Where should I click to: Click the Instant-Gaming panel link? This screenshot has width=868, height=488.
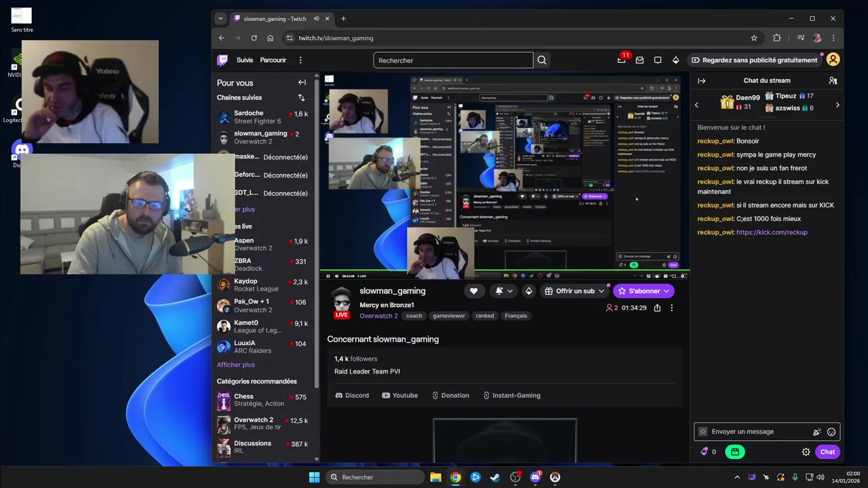511,395
